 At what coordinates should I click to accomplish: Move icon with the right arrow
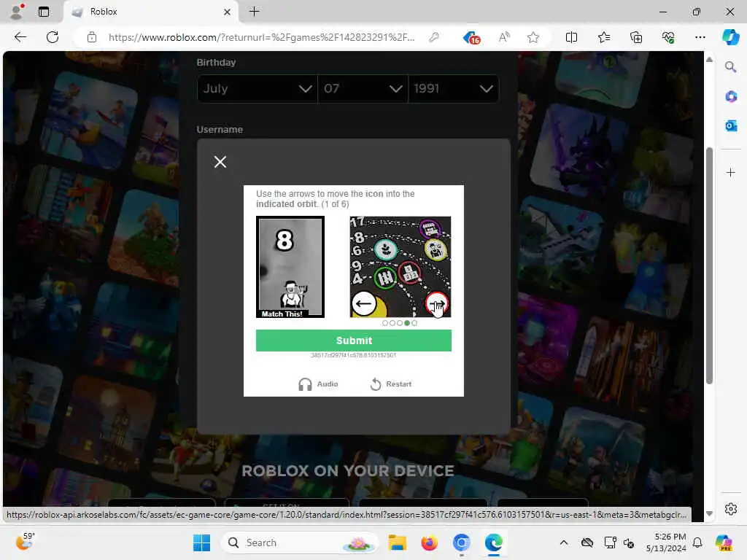tap(436, 304)
